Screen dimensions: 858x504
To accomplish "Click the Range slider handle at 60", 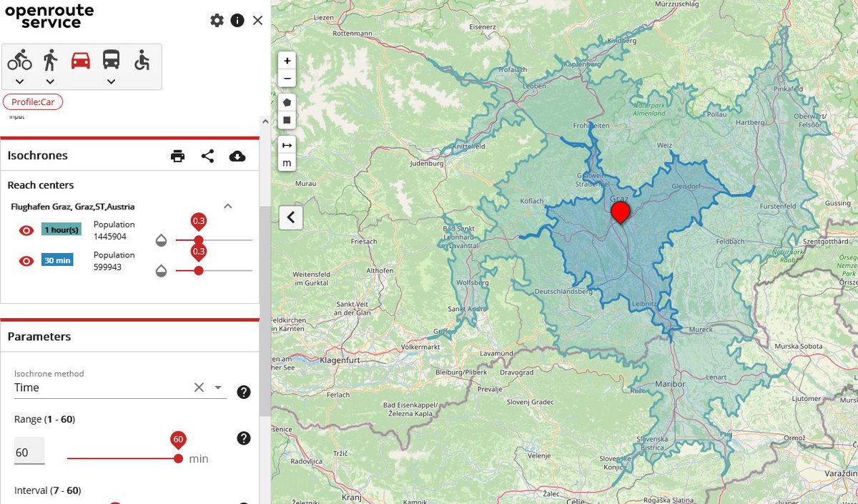I will pos(178,458).
